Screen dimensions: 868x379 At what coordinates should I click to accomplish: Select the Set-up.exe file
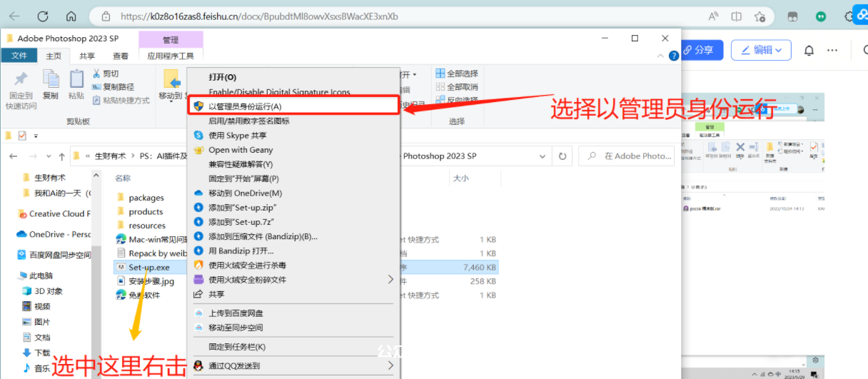(x=148, y=267)
